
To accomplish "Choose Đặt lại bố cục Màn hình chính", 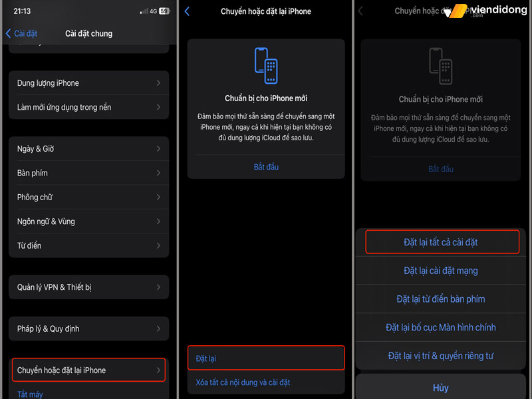I will [x=440, y=327].
